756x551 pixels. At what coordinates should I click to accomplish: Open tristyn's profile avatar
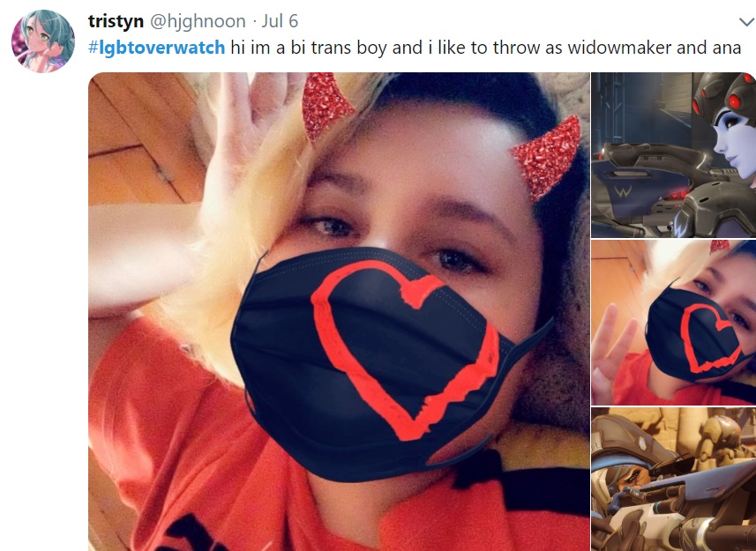pos(43,41)
